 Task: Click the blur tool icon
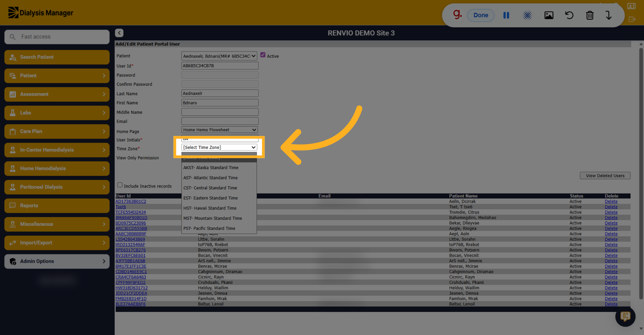tap(527, 15)
